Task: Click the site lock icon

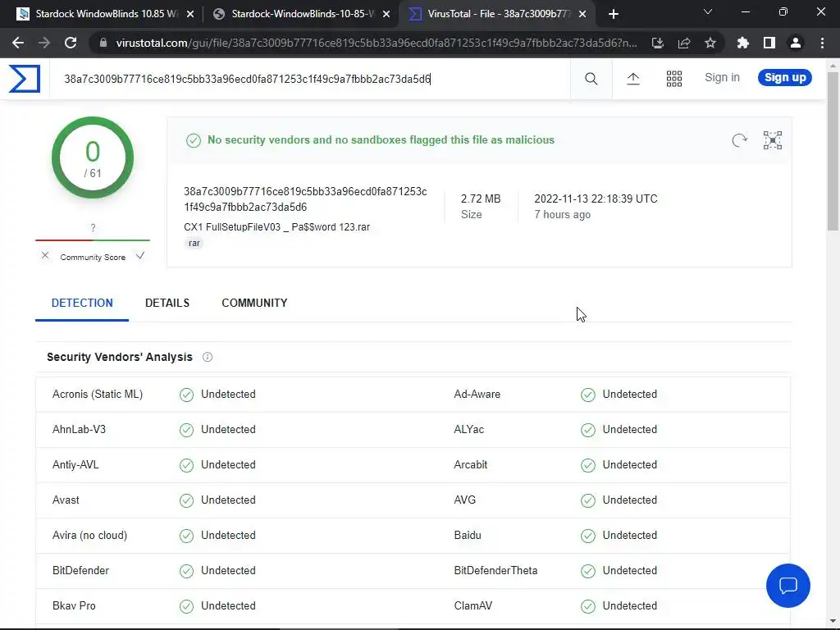Action: point(103,43)
